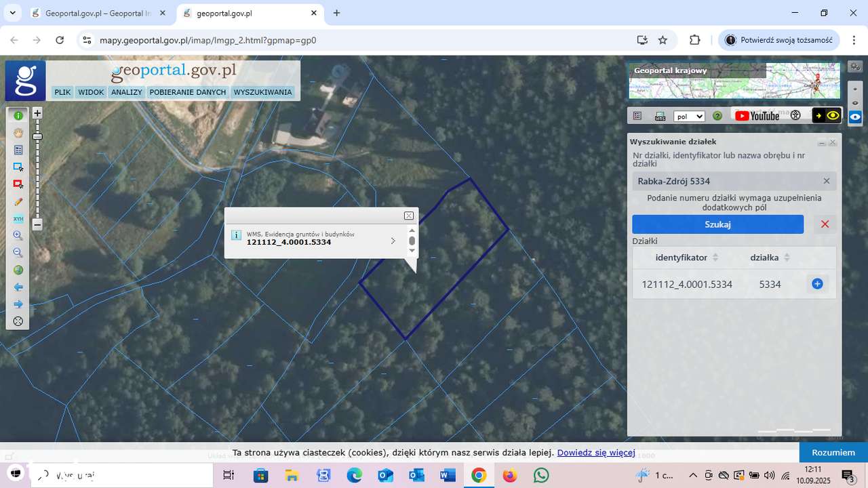Click the info icon in the WMS popup
868x488 pixels.
pos(236,235)
